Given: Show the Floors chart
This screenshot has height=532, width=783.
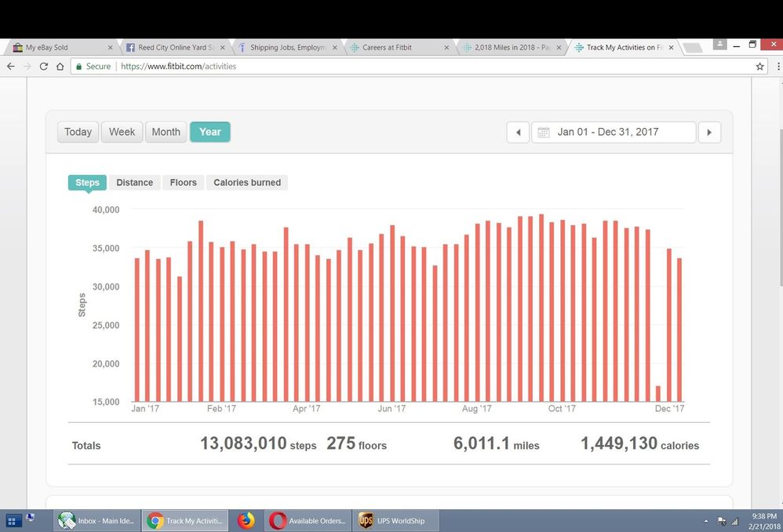Looking at the screenshot, I should (x=184, y=182).
